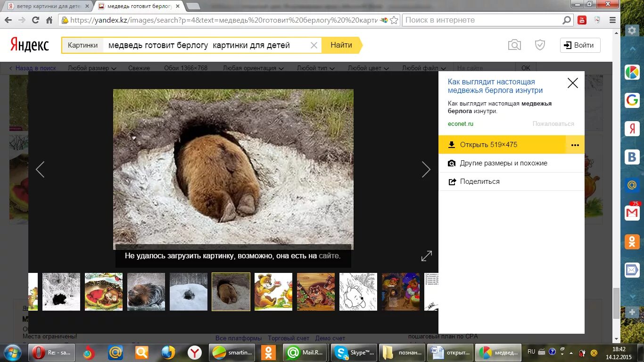Image resolution: width=644 pixels, height=362 pixels.
Task: Open the YouTube extension icon
Action: (582, 20)
